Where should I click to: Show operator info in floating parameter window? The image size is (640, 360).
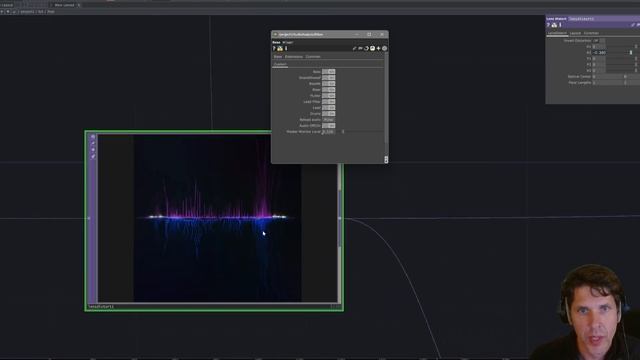coord(286,49)
